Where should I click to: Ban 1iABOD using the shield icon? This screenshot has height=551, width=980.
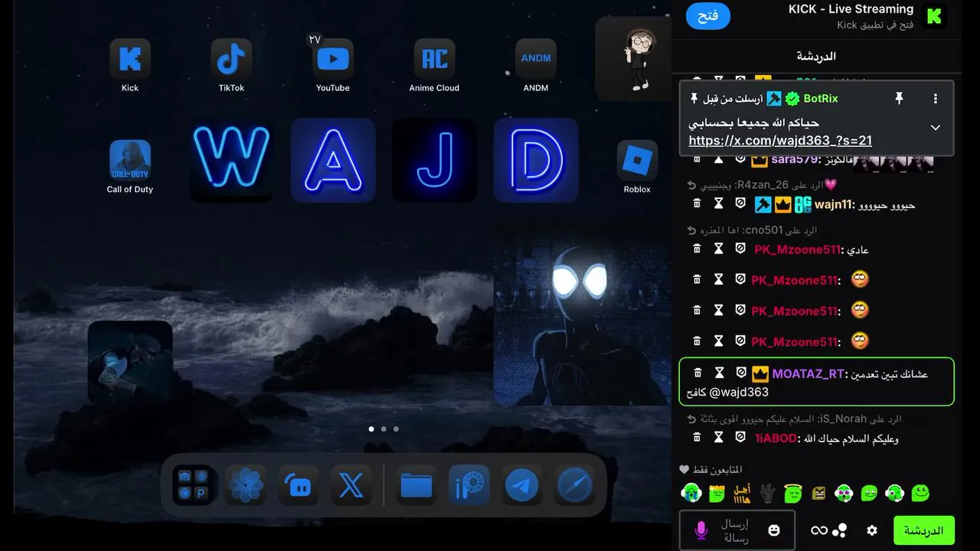point(740,437)
